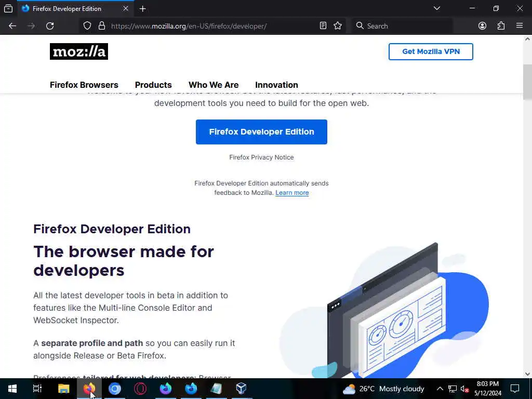Open a new tab with the plus button

pyautogui.click(x=142, y=9)
